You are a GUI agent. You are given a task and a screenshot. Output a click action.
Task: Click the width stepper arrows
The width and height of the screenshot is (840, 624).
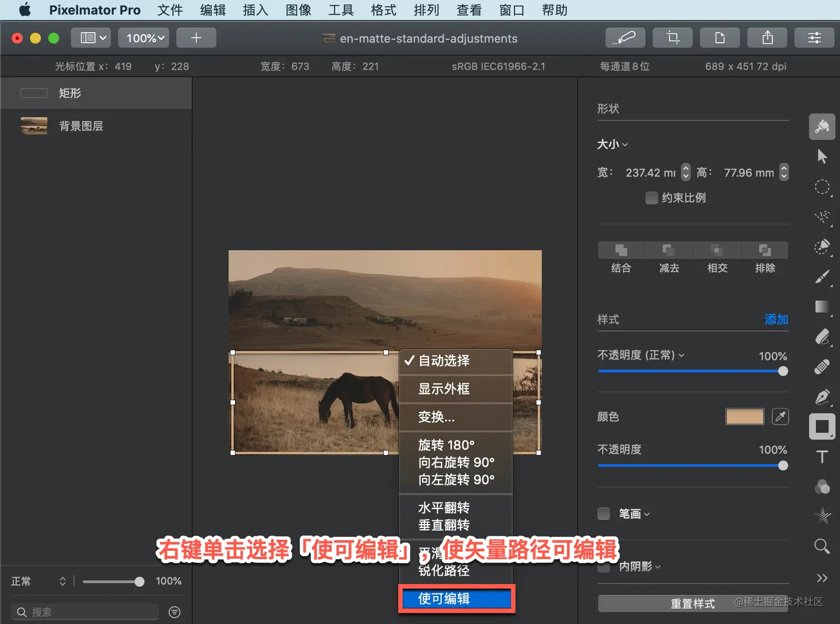(x=686, y=172)
